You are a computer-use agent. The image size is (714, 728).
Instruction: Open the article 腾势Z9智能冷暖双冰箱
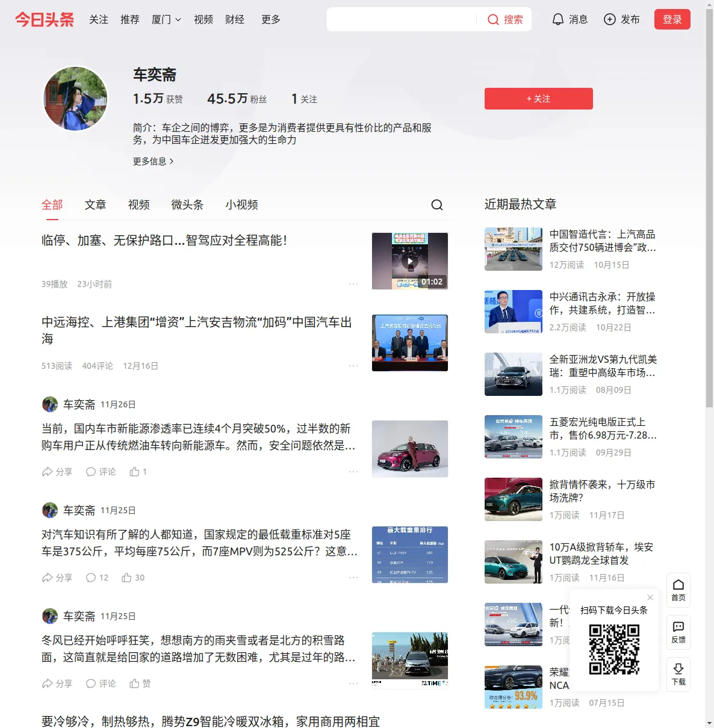pyautogui.click(x=211, y=721)
